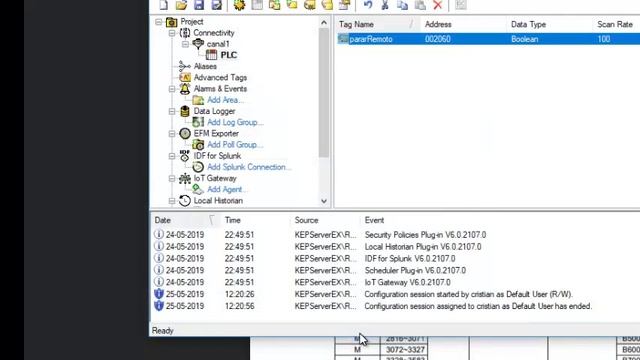The width and height of the screenshot is (640, 360).
Task: Select the Connectivity node icon
Action: 185,33
